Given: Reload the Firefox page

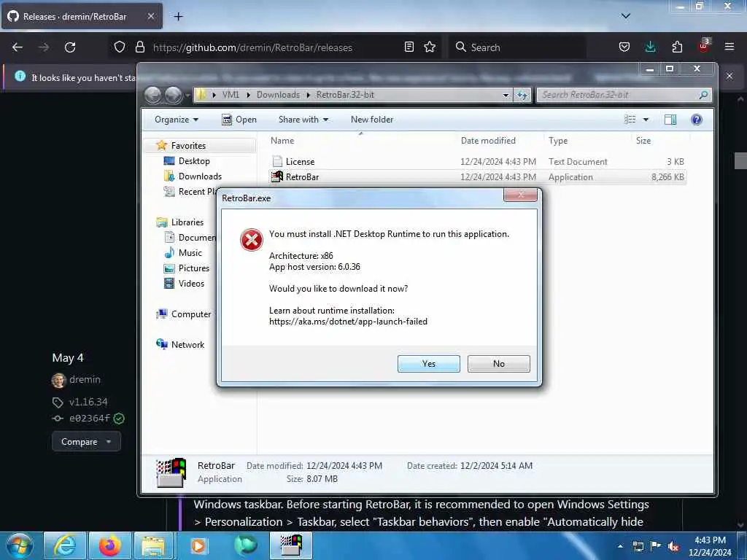Looking at the screenshot, I should (70, 47).
